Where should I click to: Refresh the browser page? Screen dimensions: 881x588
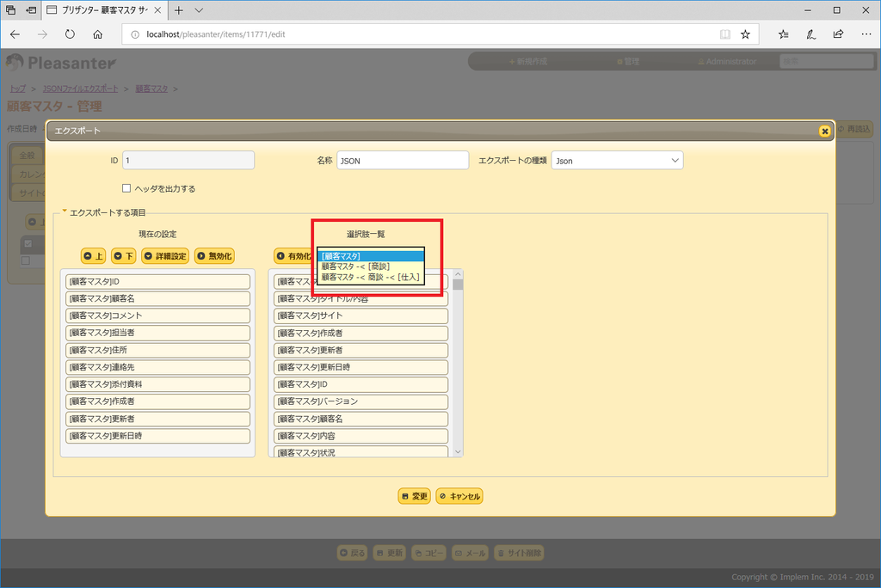[x=70, y=34]
